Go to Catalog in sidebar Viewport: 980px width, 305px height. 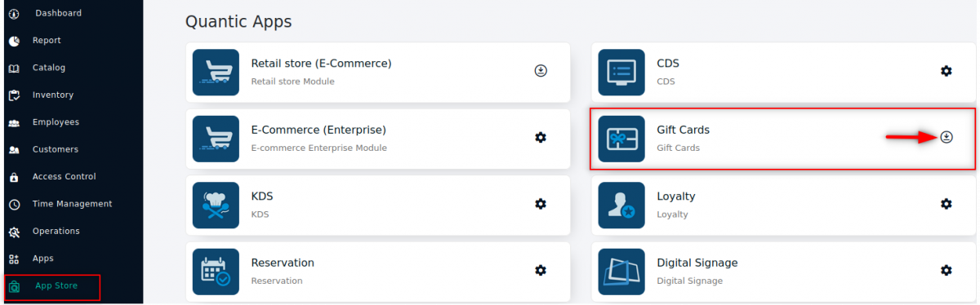[x=49, y=68]
